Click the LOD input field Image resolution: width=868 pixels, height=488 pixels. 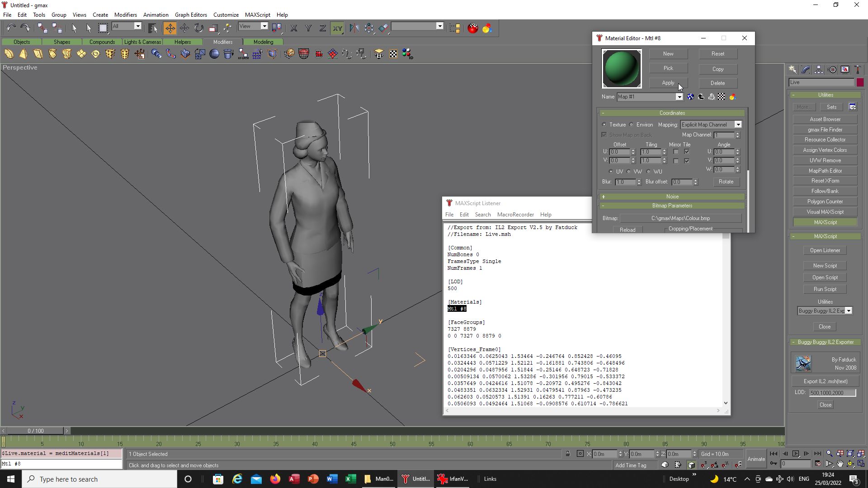click(832, 393)
